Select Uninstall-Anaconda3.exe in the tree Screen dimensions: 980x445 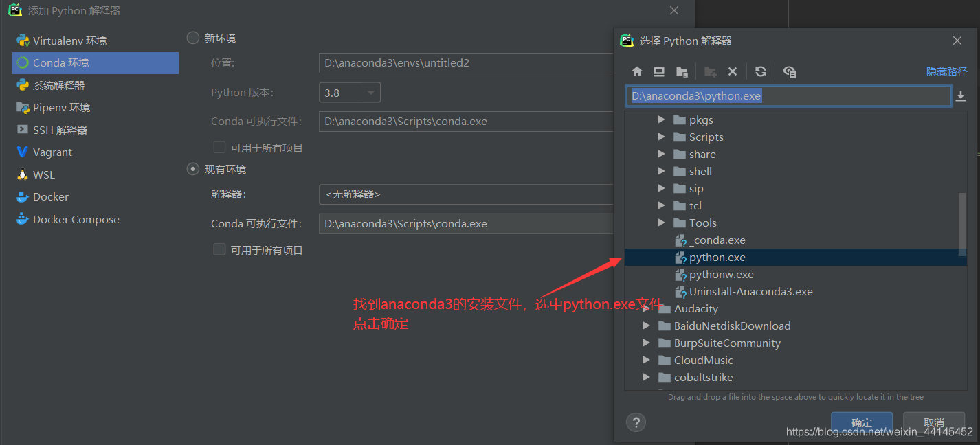[x=751, y=292]
